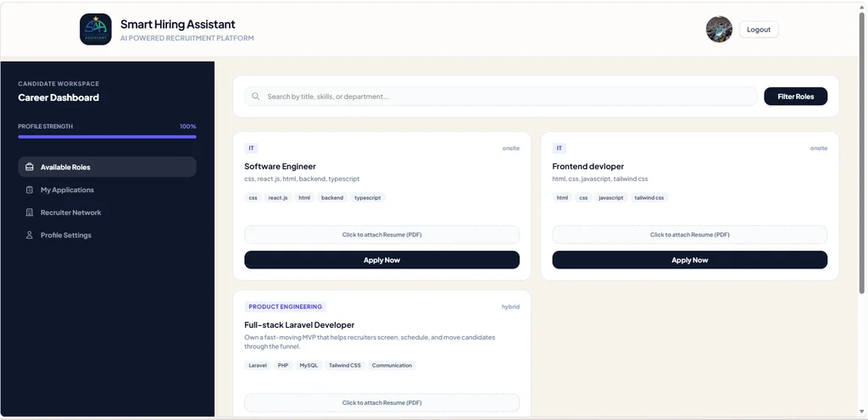Open the Frontend devloper job title
The height and width of the screenshot is (420, 868).
tap(588, 166)
